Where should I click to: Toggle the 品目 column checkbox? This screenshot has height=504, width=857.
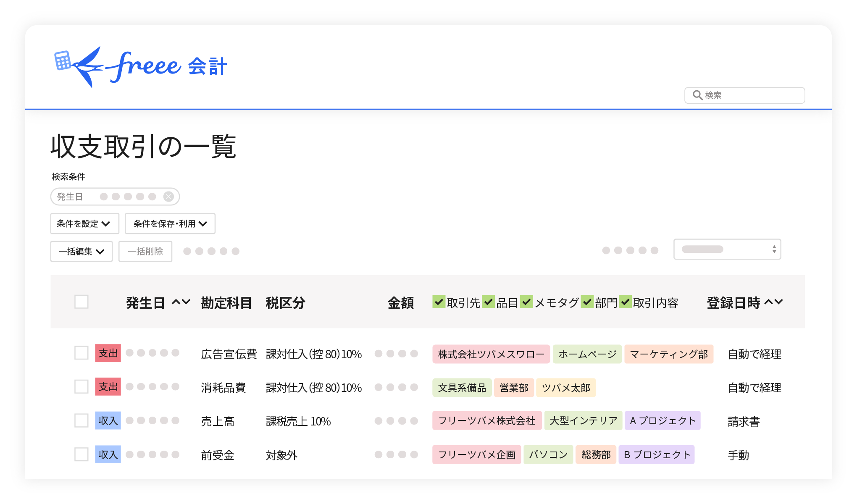click(x=488, y=301)
